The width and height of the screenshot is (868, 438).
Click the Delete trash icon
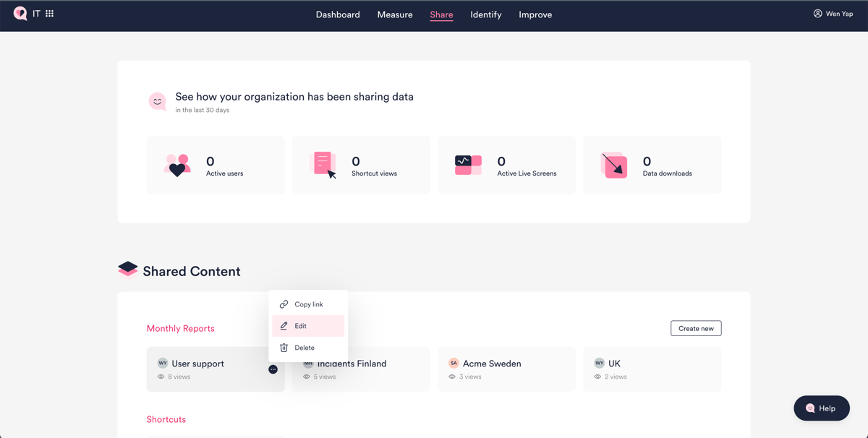(284, 347)
